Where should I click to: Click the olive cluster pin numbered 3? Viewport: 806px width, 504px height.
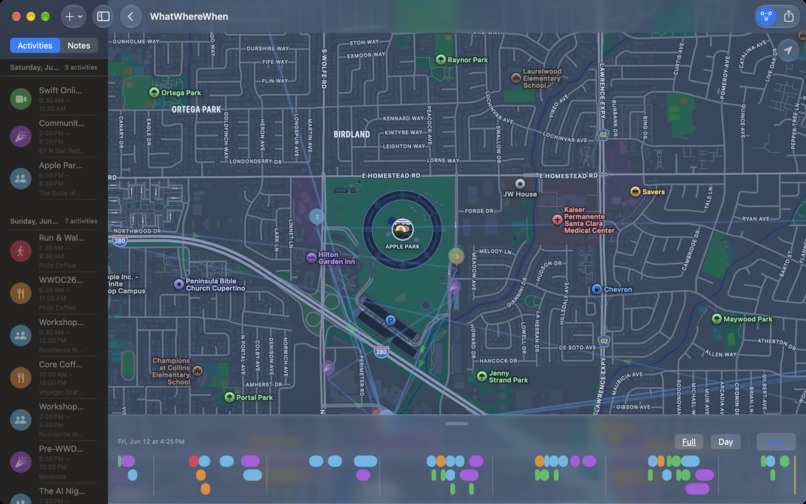coord(456,256)
